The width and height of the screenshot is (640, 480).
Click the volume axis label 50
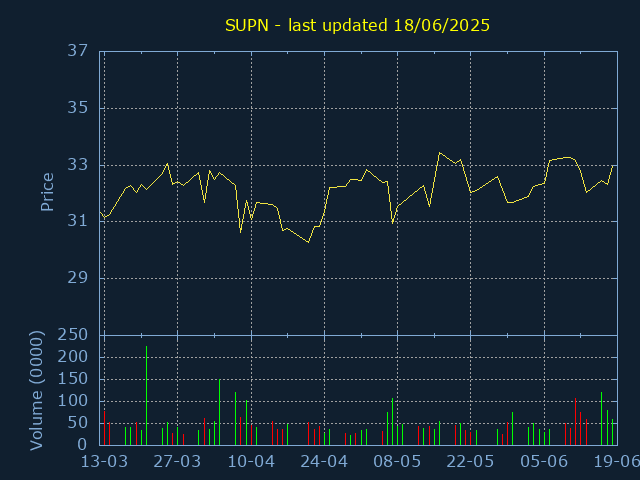coord(78,423)
